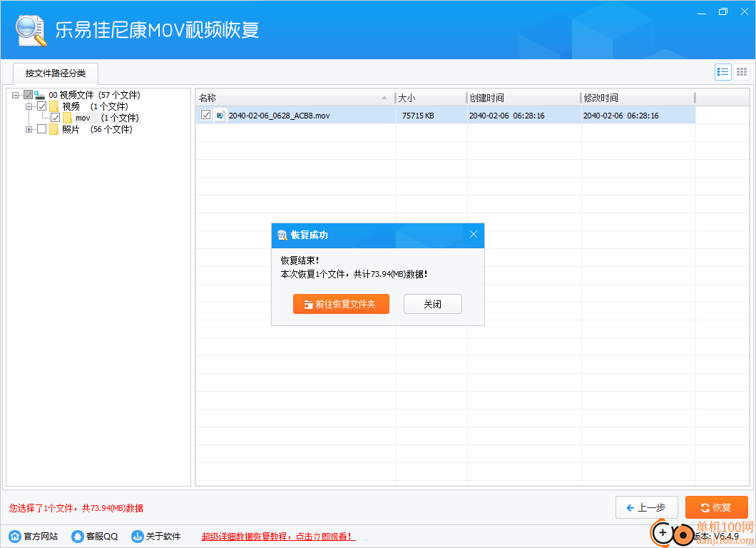This screenshot has width=756, height=548.
Task: Uncheck the 视频 folder checkbox
Action: 42,106
